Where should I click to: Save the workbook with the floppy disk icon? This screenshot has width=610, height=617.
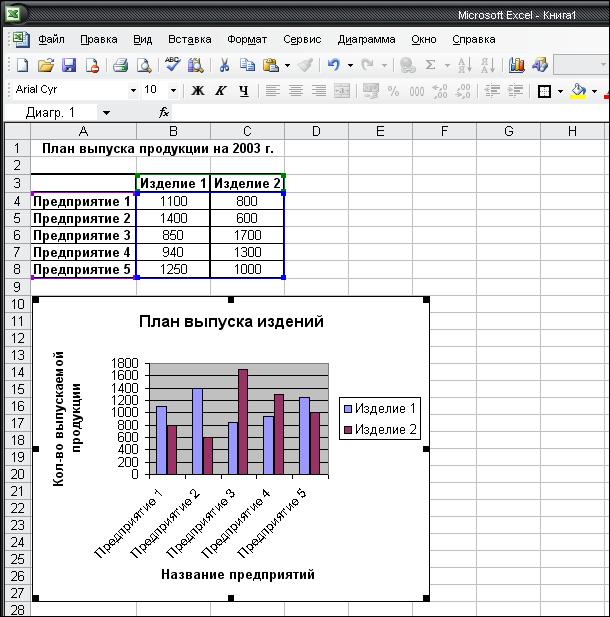[x=69, y=65]
